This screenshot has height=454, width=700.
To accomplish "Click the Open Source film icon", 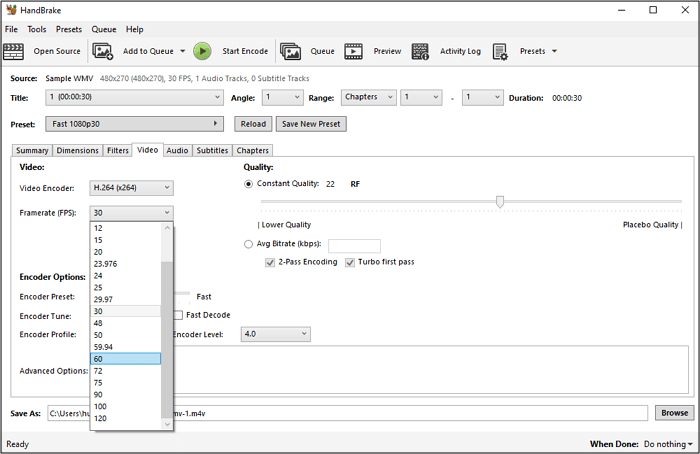I will point(14,51).
